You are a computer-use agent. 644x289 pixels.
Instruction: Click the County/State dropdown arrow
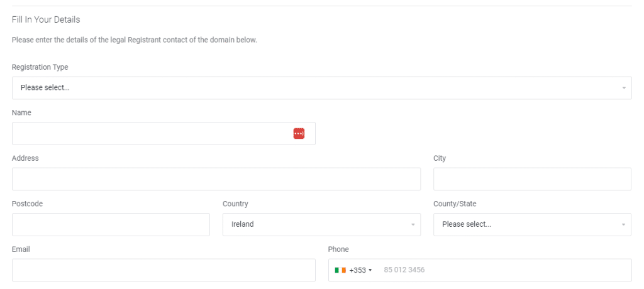(x=623, y=224)
